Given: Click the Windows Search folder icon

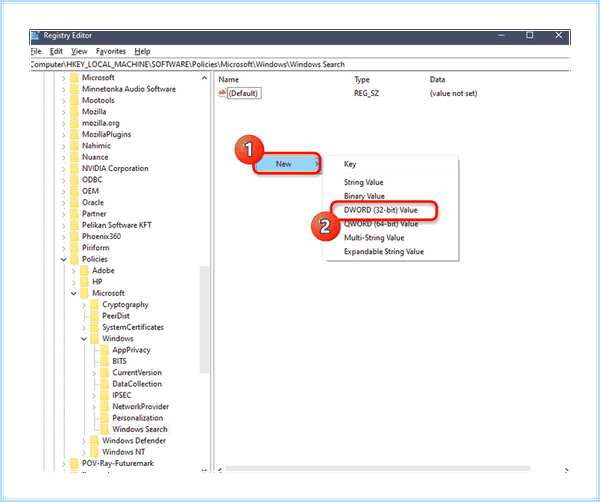Looking at the screenshot, I should [104, 429].
